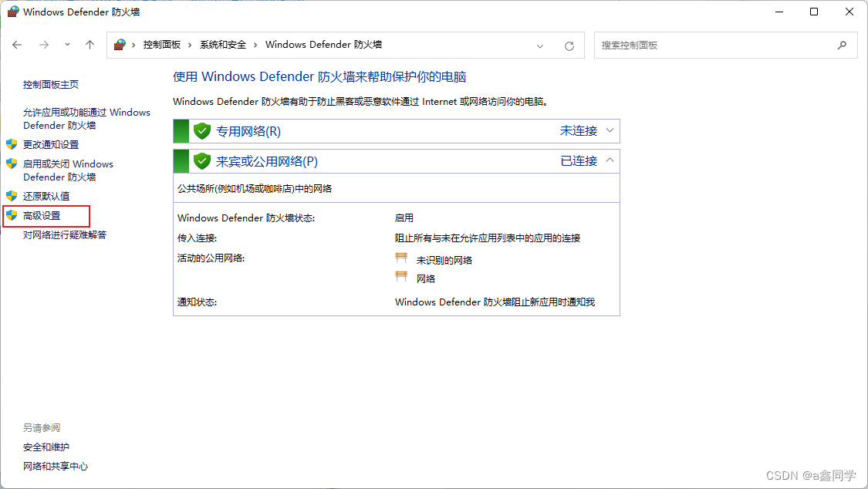This screenshot has width=868, height=489.
Task: Click shield icon beside 高级设置
Action: 12,215
